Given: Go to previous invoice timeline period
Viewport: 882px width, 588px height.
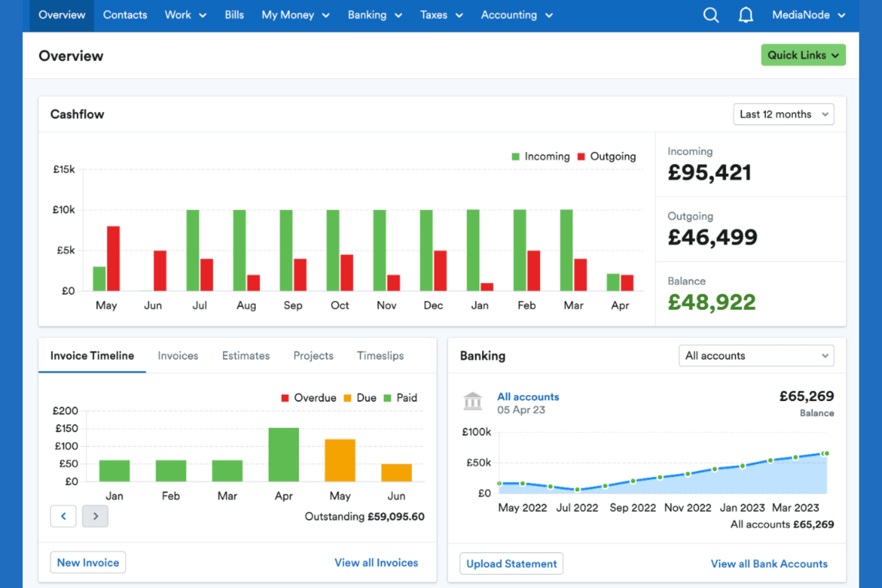Looking at the screenshot, I should click(63, 516).
